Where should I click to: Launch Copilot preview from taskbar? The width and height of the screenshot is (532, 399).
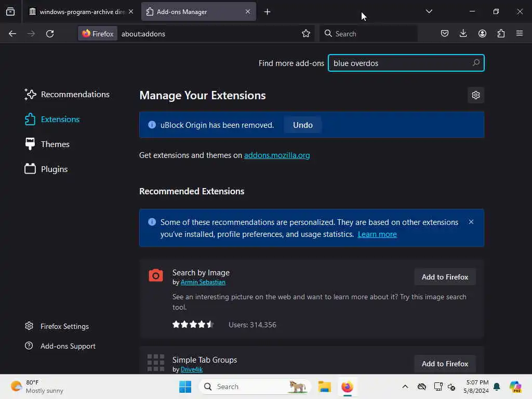(515, 387)
